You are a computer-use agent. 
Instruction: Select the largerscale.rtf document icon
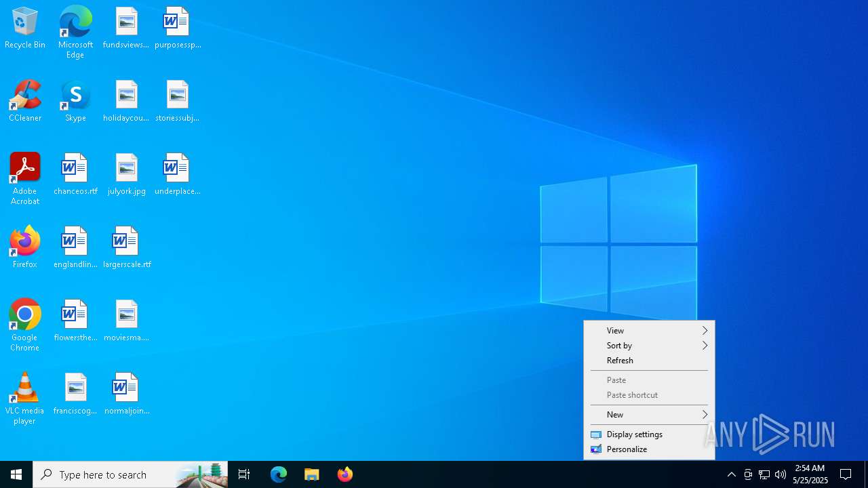pos(127,248)
